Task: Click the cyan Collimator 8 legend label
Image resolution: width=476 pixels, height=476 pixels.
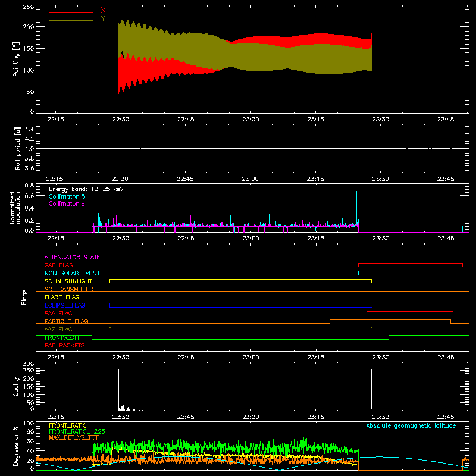Action: [67, 196]
